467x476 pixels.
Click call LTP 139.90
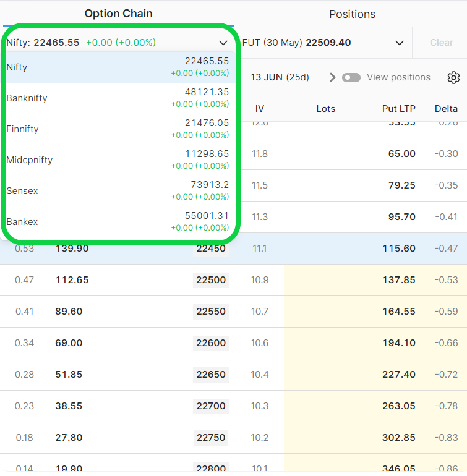point(72,249)
